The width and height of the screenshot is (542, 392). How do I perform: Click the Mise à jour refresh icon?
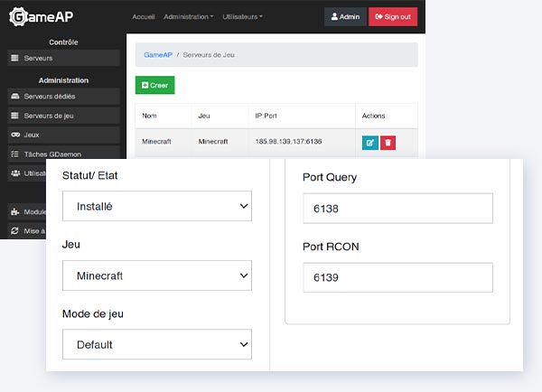pos(14,230)
